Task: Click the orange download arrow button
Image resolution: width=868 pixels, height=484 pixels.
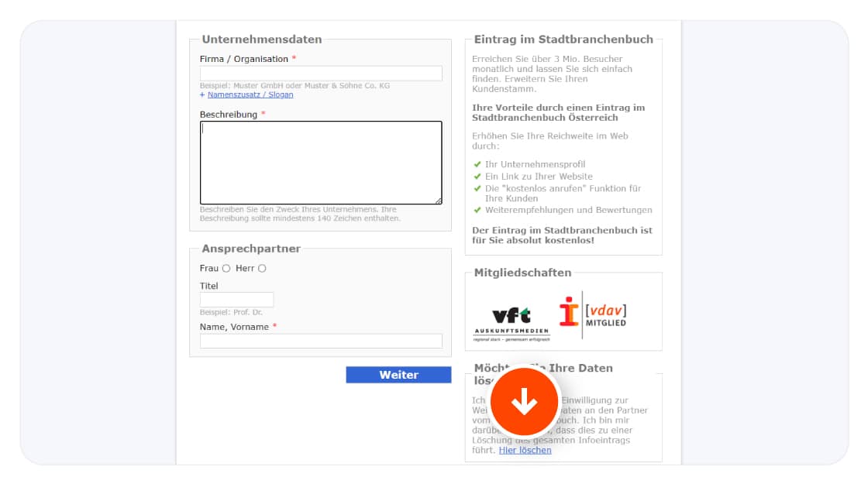Action: click(x=524, y=402)
